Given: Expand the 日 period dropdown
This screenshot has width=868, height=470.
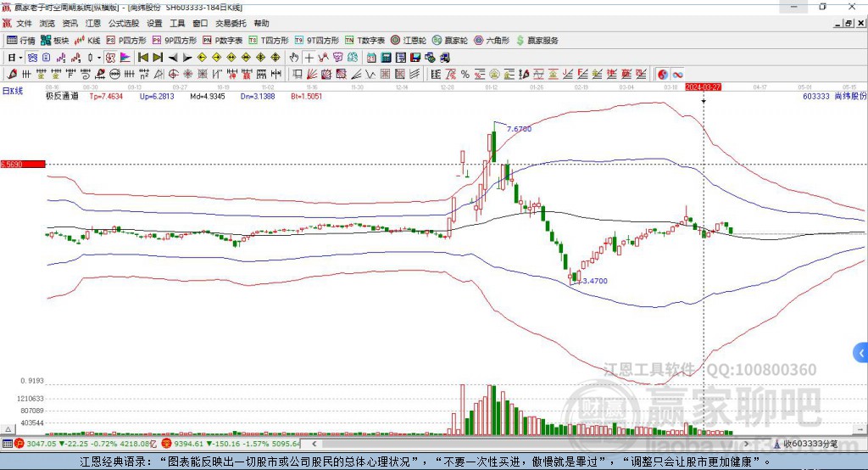Looking at the screenshot, I should coord(20,58).
